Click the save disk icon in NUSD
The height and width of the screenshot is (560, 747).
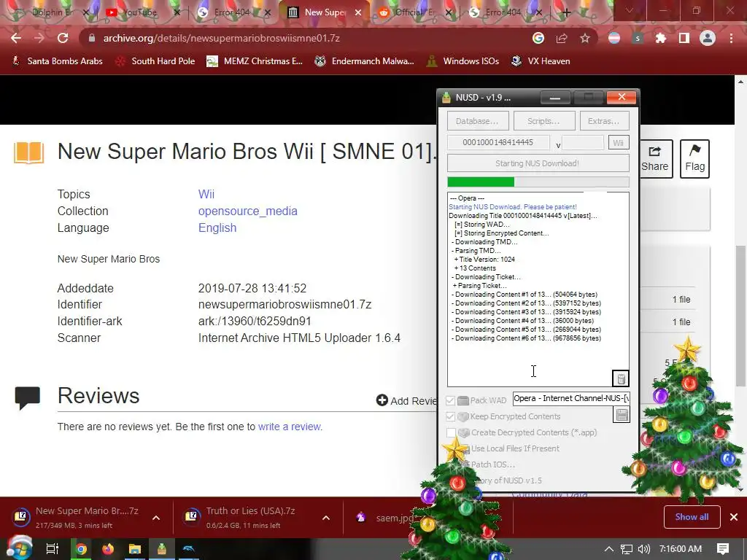(622, 415)
